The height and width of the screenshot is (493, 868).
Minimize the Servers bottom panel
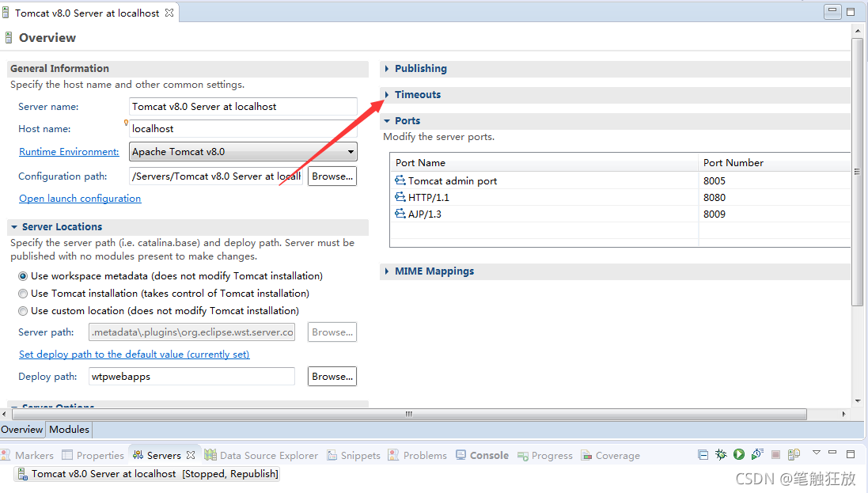[832, 453]
